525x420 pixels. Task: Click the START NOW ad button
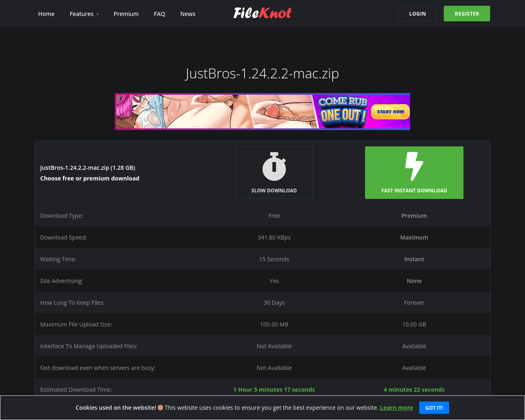click(x=390, y=112)
